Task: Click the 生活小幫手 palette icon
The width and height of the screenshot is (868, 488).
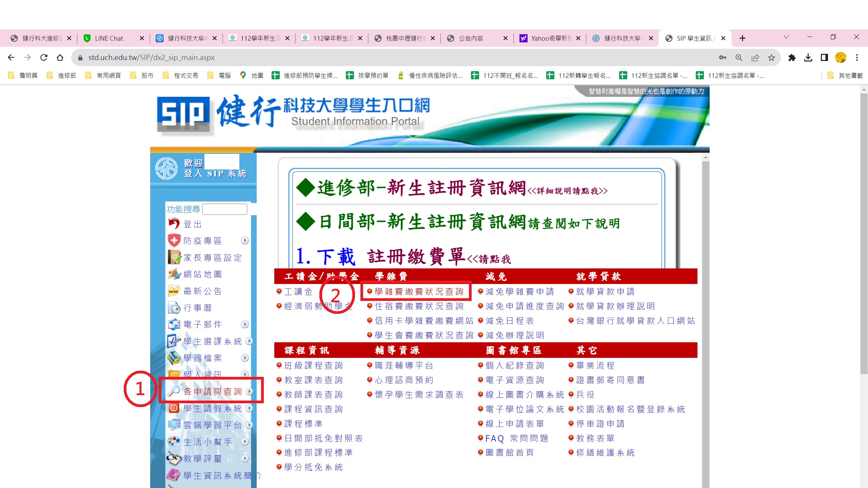Action: click(174, 442)
